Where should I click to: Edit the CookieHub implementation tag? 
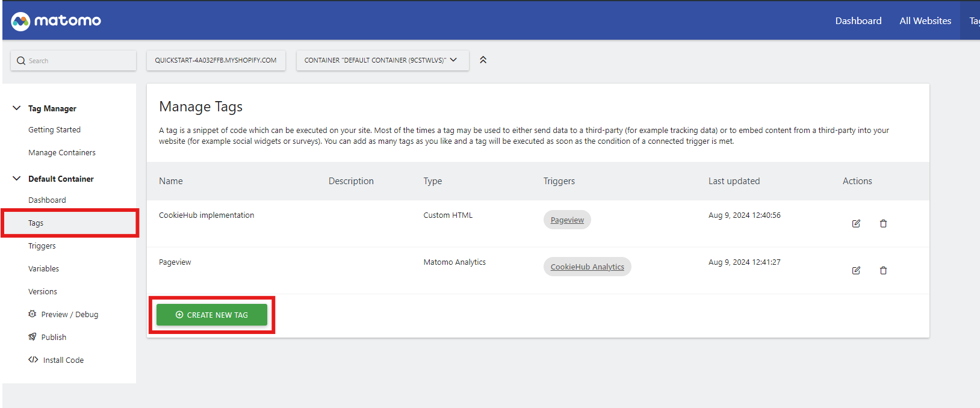(x=856, y=224)
